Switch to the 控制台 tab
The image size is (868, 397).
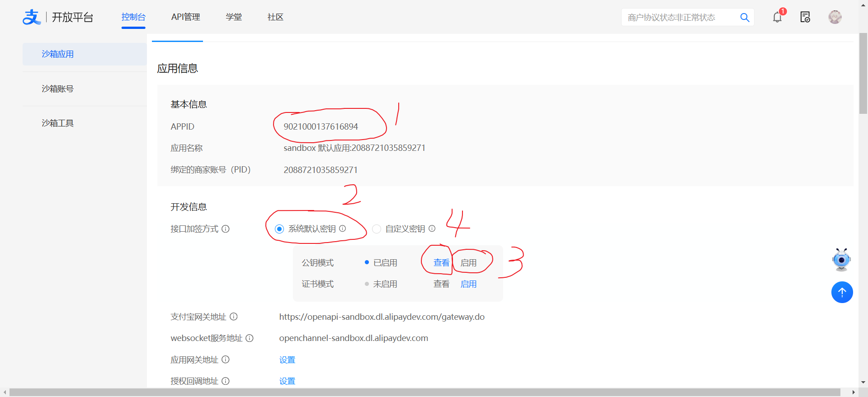coord(133,17)
